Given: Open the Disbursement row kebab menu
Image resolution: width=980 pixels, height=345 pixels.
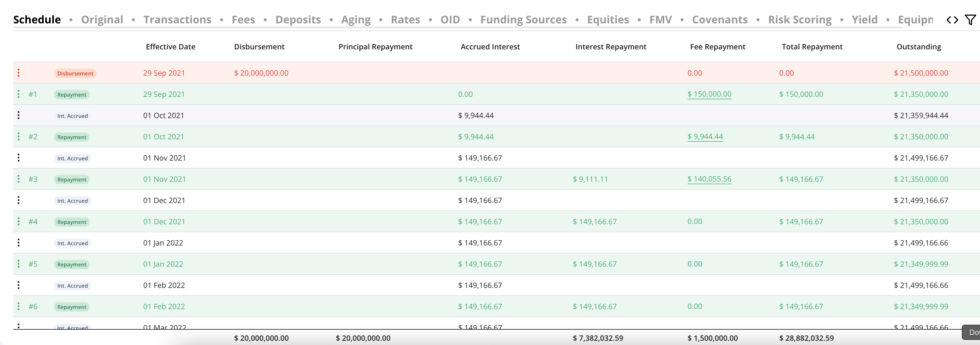Looking at the screenshot, I should click(19, 73).
